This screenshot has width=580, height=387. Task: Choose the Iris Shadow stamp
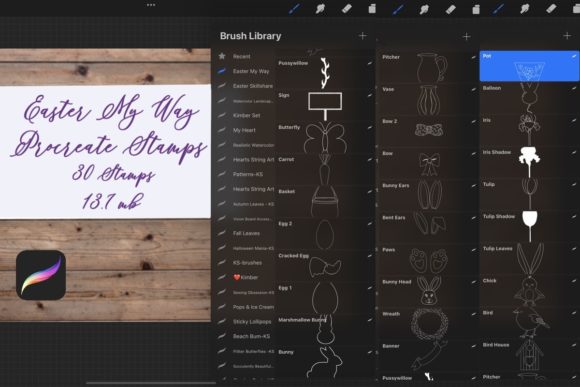[x=530, y=163]
